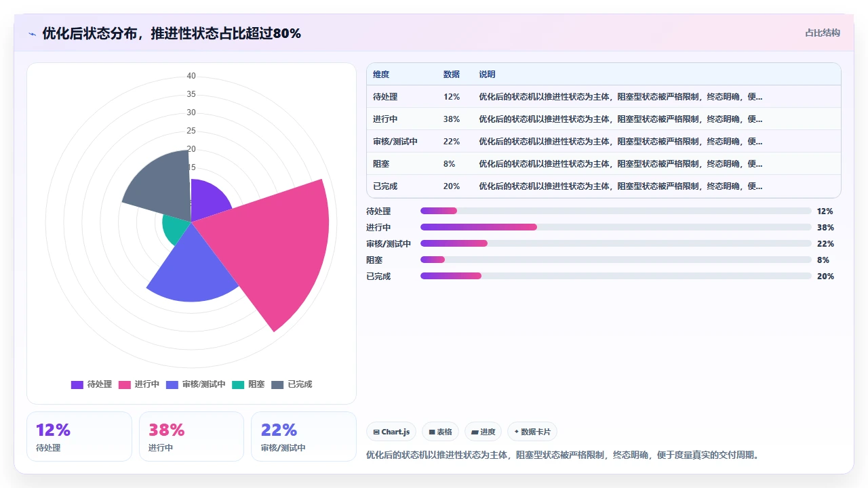Open the 22% 审核/测试中 stat card
This screenshot has height=488, width=868.
304,436
